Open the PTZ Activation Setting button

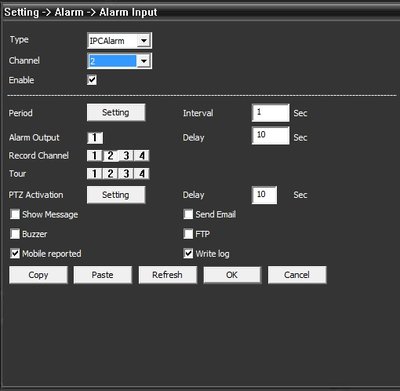tap(116, 195)
